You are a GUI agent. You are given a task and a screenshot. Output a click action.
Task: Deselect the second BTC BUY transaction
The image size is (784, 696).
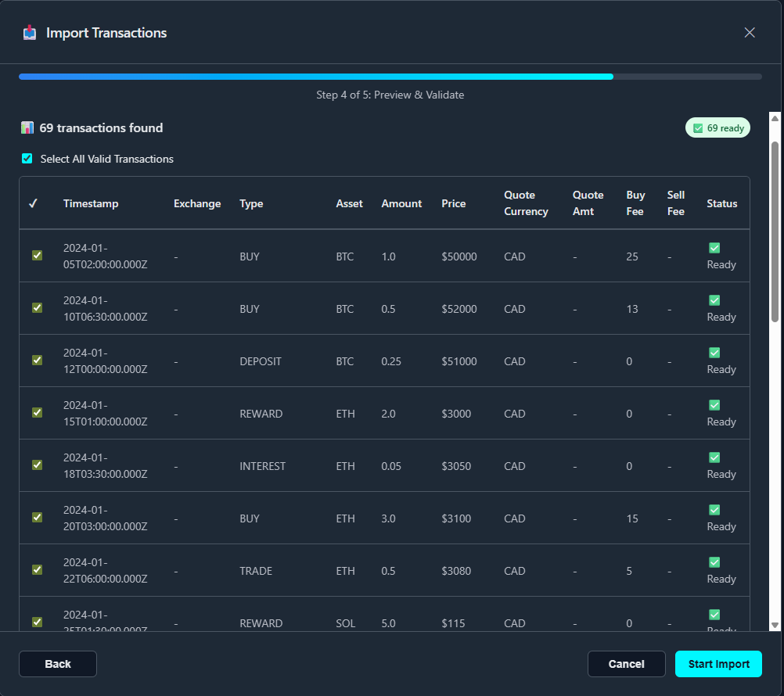pos(37,308)
